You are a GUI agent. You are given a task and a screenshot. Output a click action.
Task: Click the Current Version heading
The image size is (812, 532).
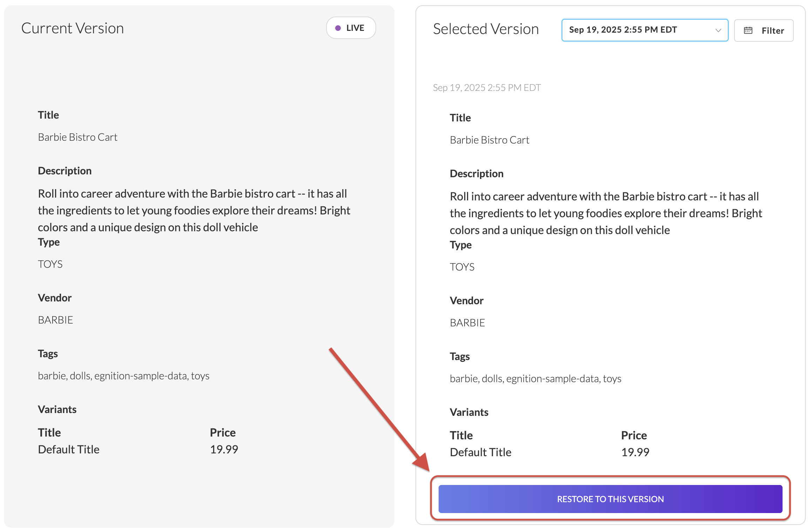73,28
